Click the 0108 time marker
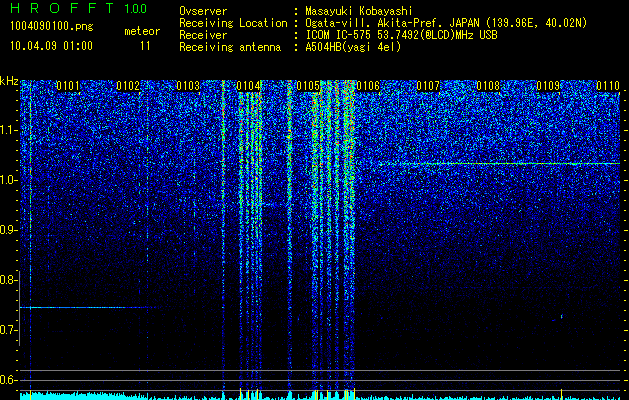629x400 pixels. (488, 86)
